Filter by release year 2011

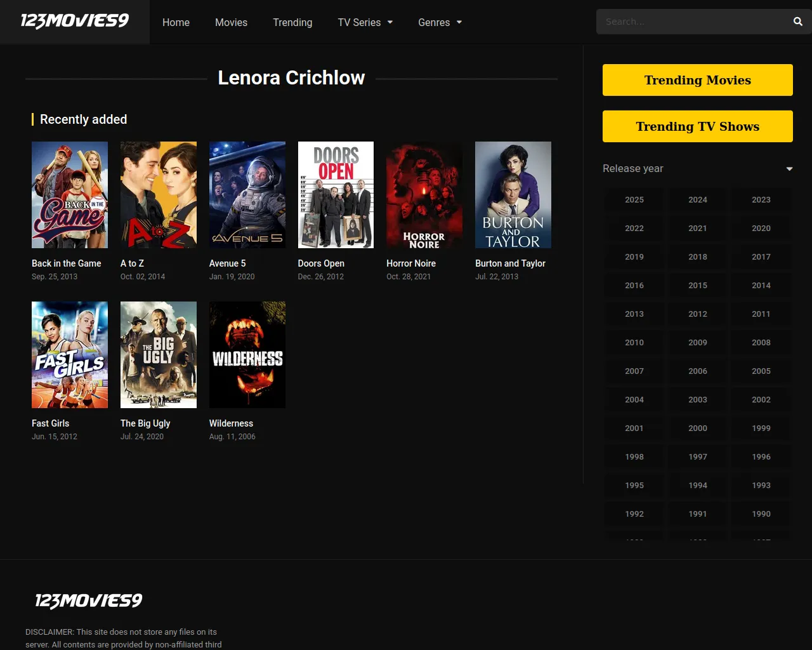761,314
